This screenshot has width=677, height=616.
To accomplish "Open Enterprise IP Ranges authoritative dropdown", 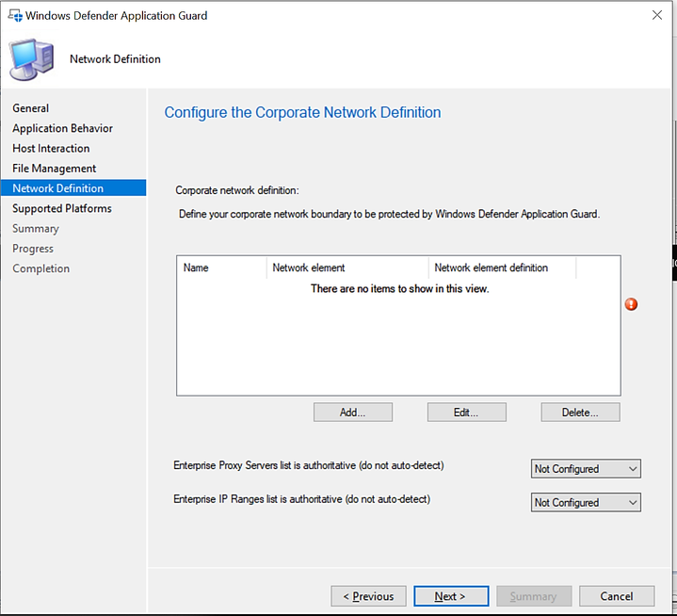I will tap(586, 502).
